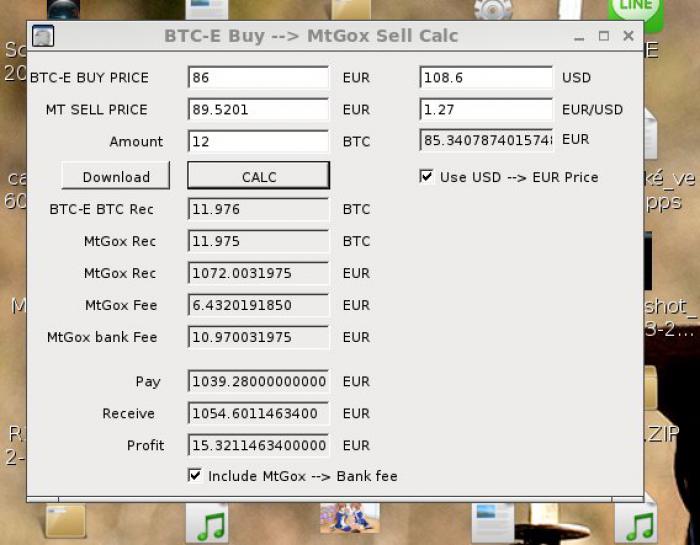Open the document icon at the bottom right

click(x=493, y=523)
